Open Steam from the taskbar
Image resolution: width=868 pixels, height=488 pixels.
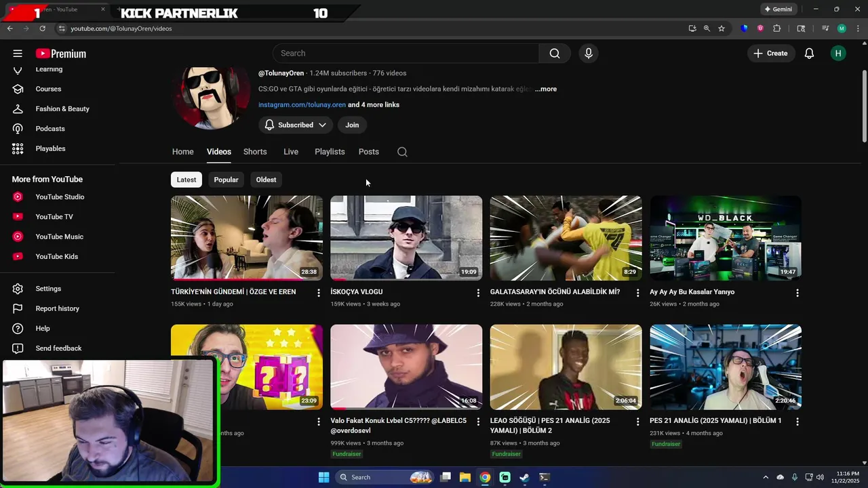[x=524, y=477]
